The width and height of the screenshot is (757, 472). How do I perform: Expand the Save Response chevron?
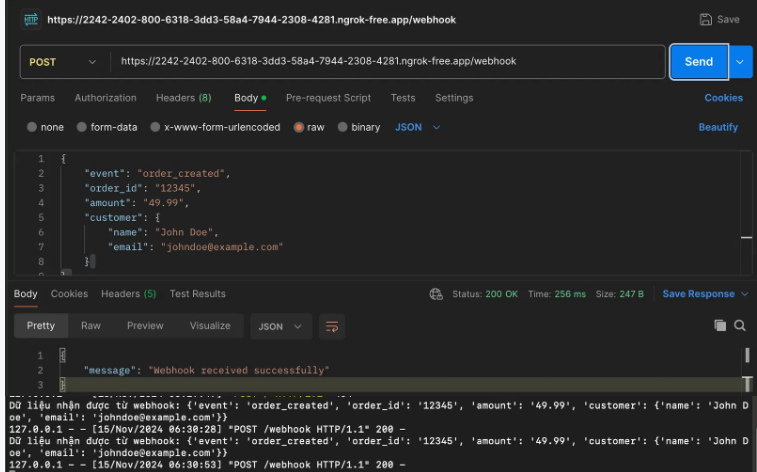pos(744,294)
